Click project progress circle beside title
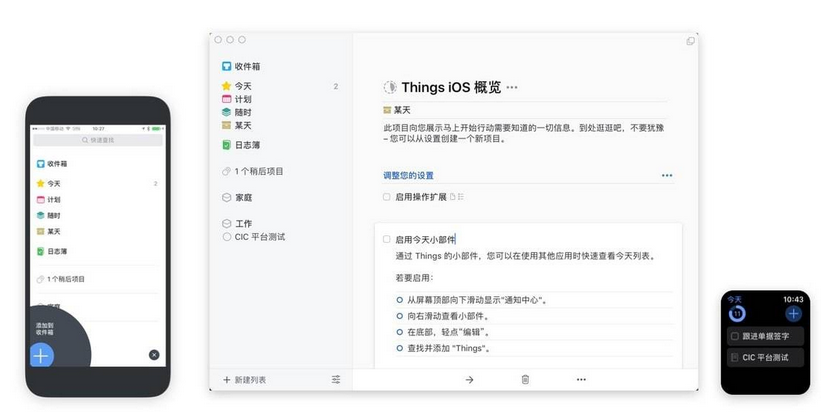Viewport: 823px width, 412px height. click(390, 87)
